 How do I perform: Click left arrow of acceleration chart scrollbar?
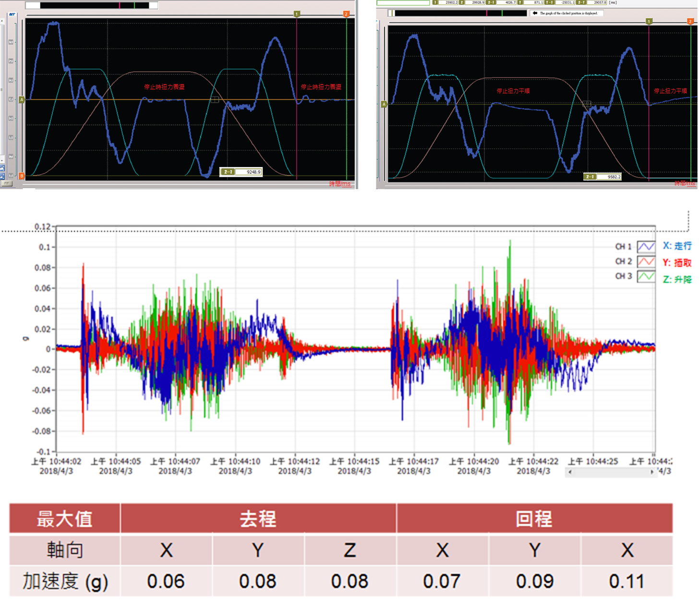point(570,472)
